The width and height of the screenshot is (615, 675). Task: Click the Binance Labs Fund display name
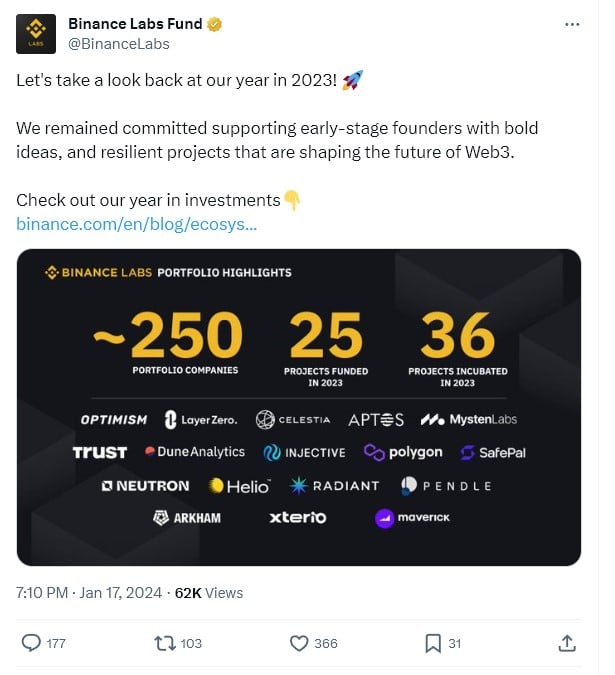point(135,24)
